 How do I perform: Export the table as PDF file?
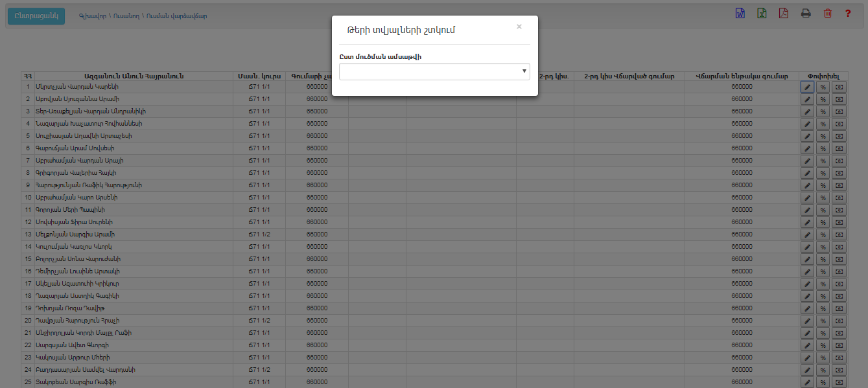[x=783, y=14]
